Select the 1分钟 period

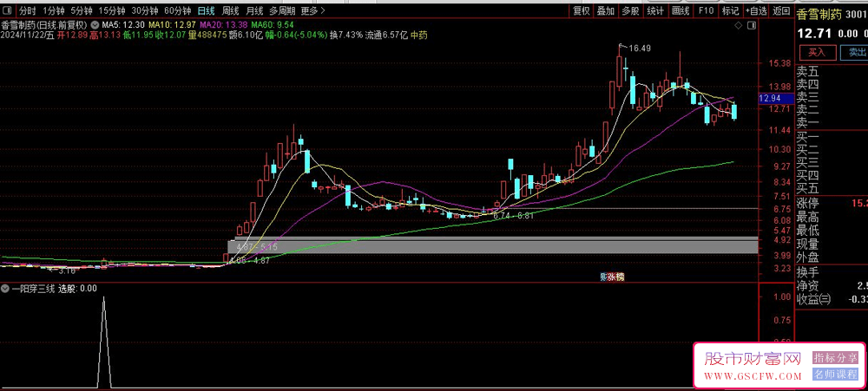tap(53, 10)
